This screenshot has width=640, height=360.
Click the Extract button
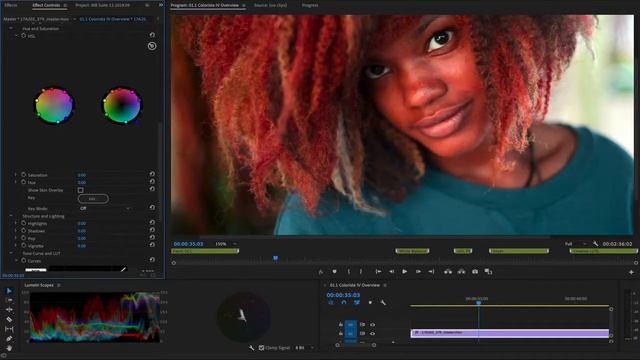[x=461, y=271]
